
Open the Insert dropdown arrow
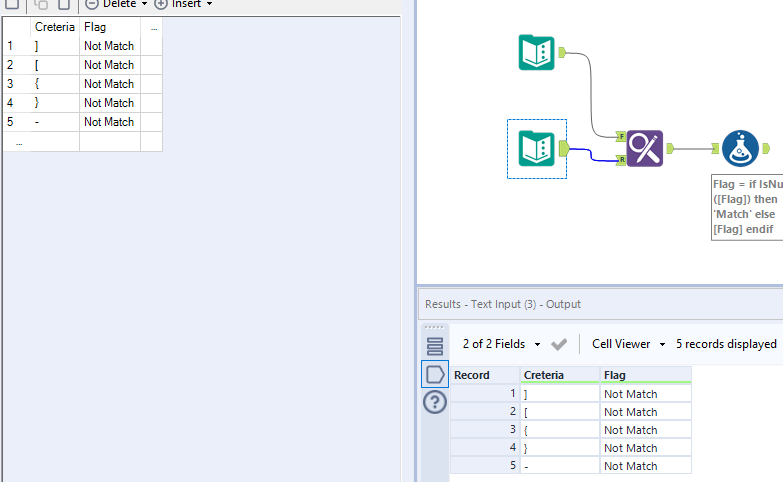click(209, 4)
